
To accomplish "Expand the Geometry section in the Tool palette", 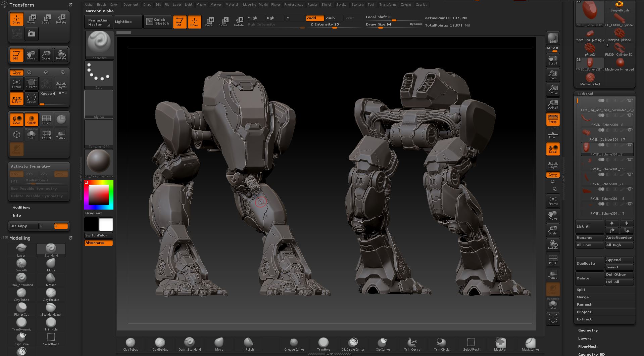I will click(x=588, y=330).
